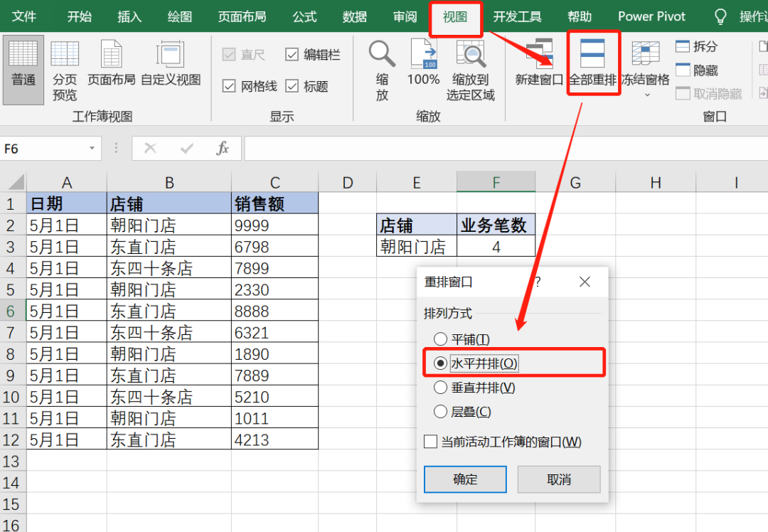Click the 冻结窗格 freeze panes icon
This screenshot has height=532, width=768.
pyautogui.click(x=646, y=53)
